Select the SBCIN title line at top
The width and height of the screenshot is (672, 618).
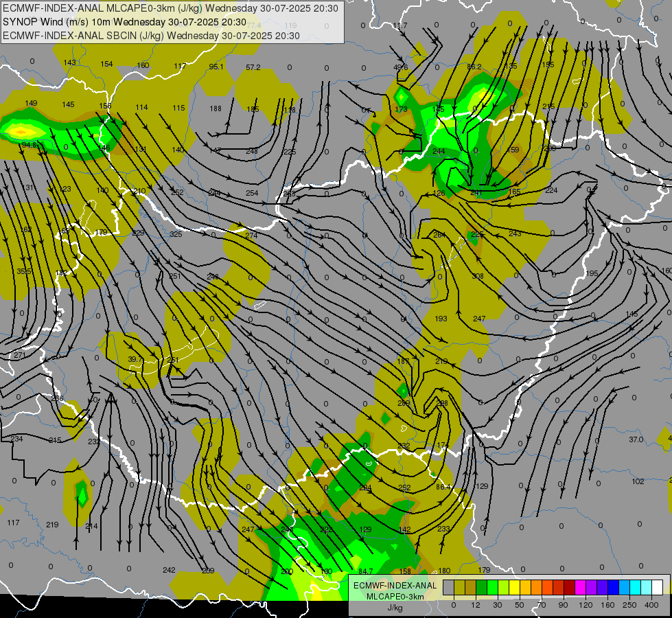point(151,36)
